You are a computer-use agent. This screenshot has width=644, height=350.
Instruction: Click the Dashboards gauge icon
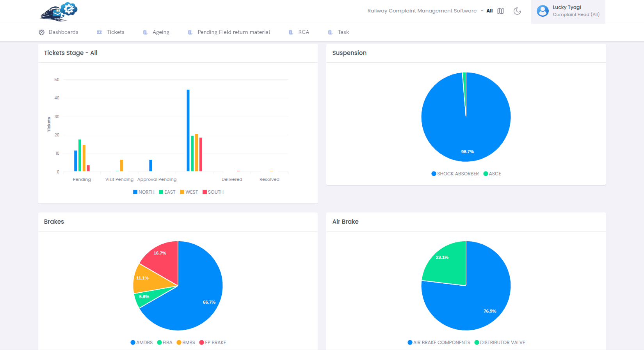42,32
